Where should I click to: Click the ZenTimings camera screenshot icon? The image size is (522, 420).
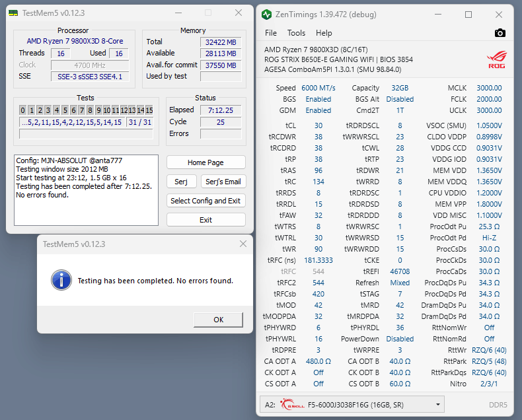(500, 33)
